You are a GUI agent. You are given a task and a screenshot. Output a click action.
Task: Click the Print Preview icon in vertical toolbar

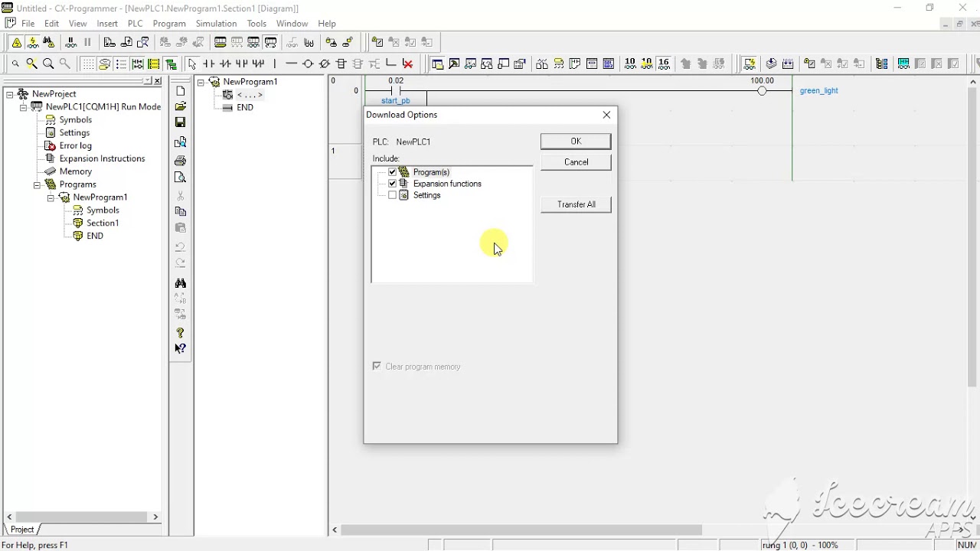point(181,178)
